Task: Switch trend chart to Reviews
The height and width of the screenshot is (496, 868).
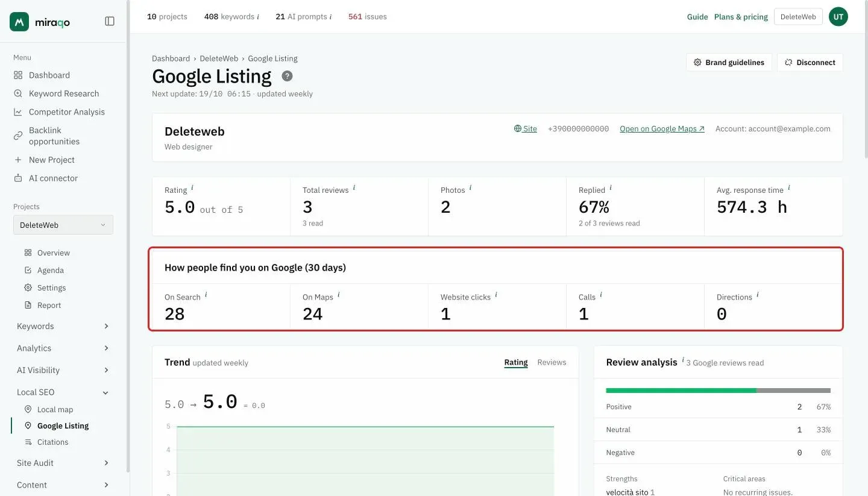Action: tap(552, 362)
